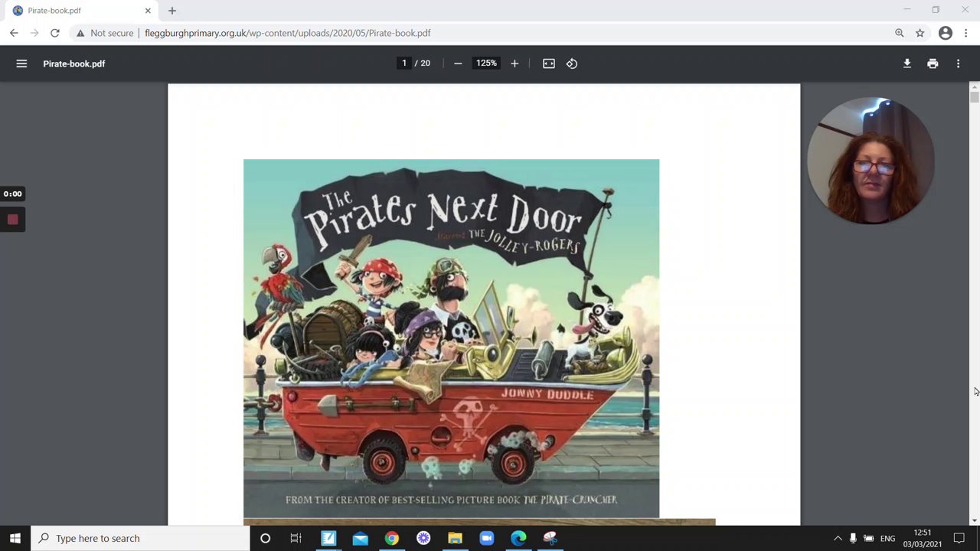Screen dimensions: 980x551
Task: Rotate the PDF counterclockwise
Action: click(572, 64)
